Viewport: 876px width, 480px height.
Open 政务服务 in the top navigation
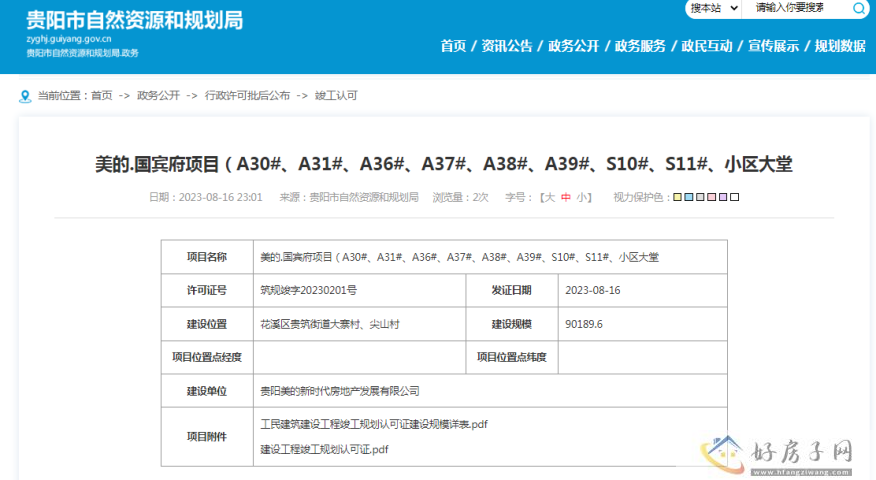pos(640,46)
